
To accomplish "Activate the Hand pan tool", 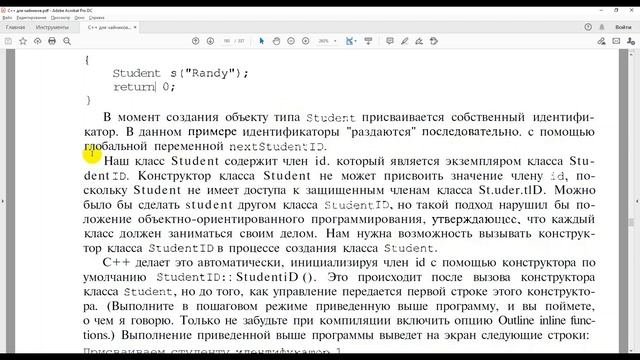I will [276, 41].
